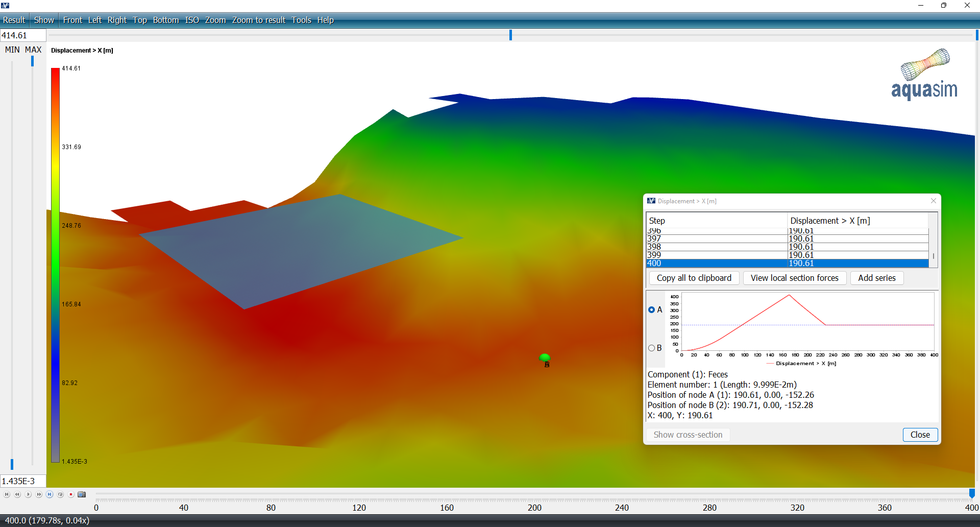The image size is (980, 527).
Task: Start playback with the play button
Action: 28,494
